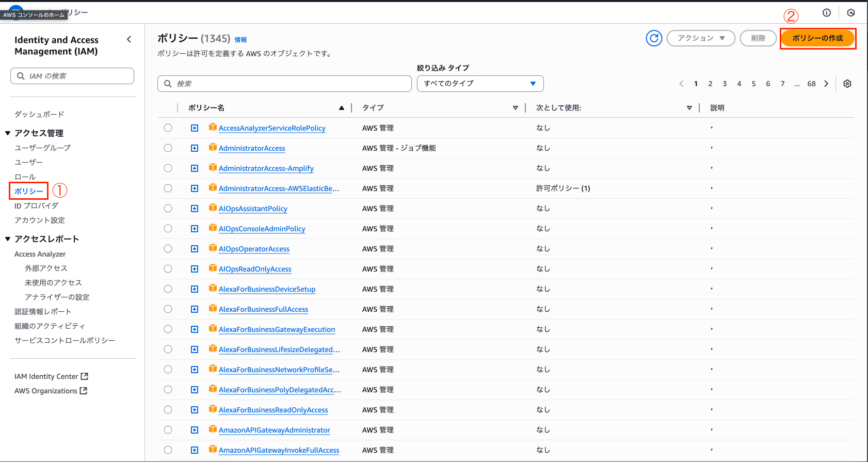Select the AdministratorAccess-Amplify radio button

point(168,168)
